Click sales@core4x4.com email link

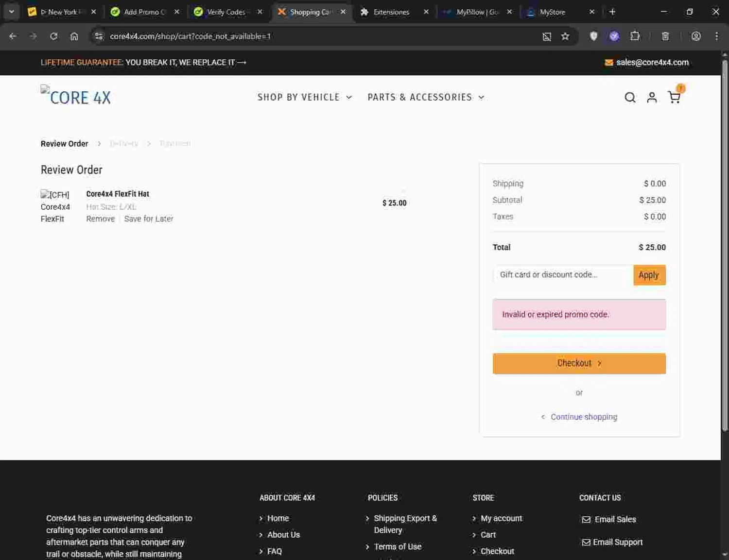652,62
